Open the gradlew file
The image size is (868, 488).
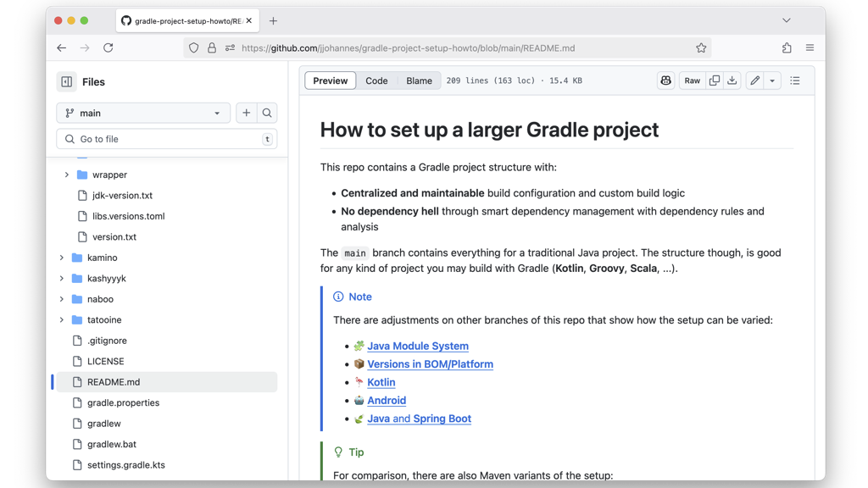pos(103,424)
